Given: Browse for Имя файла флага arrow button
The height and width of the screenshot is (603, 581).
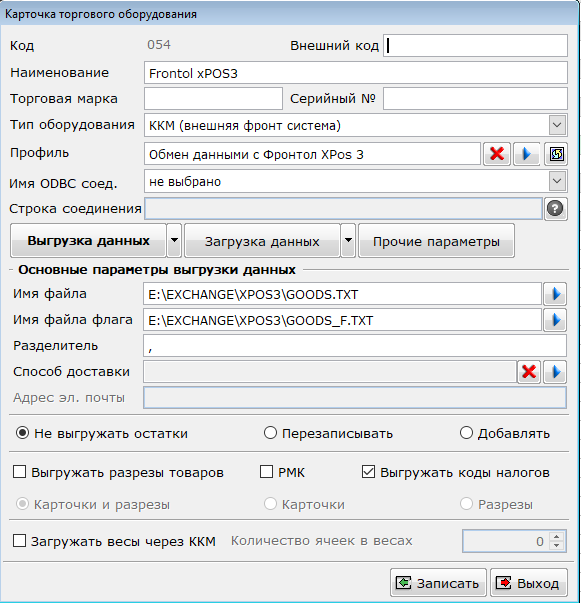Looking at the screenshot, I should click(x=555, y=320).
